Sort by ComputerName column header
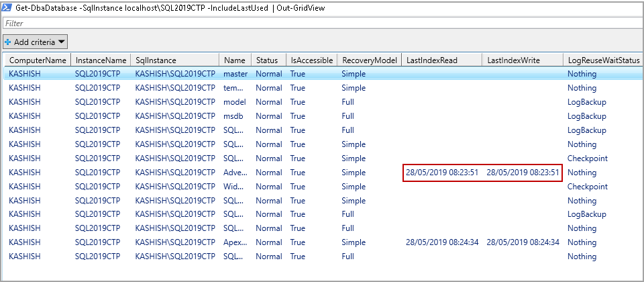The height and width of the screenshot is (282, 644). (38, 60)
